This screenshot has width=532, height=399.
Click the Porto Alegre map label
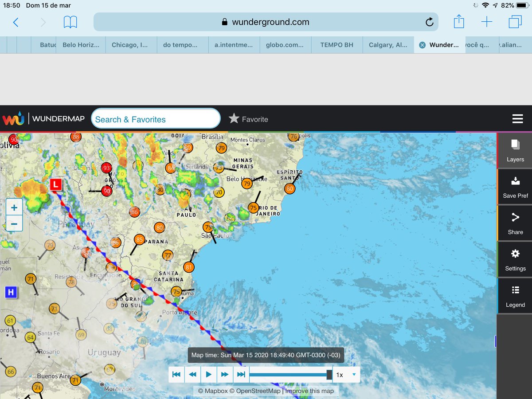[180, 312]
